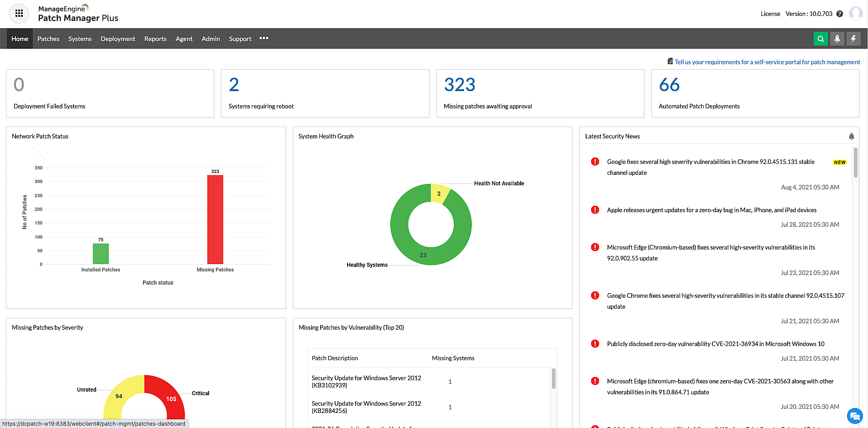Select the Security Update KB2884256 row text

[x=366, y=407]
